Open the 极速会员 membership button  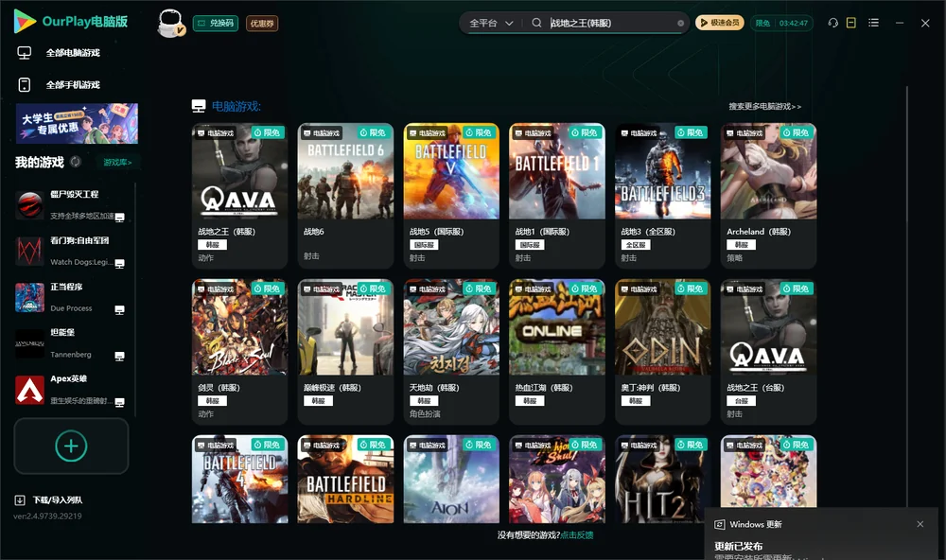720,23
